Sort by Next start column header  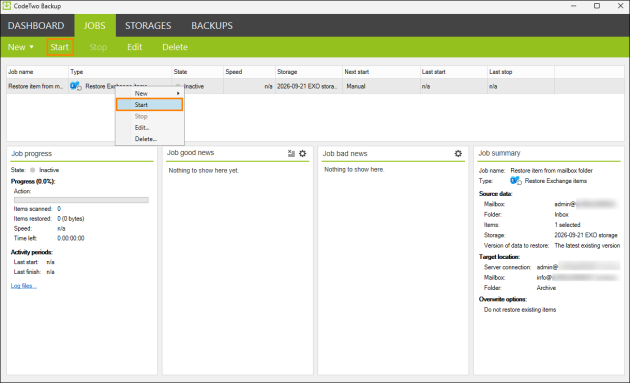click(x=381, y=72)
